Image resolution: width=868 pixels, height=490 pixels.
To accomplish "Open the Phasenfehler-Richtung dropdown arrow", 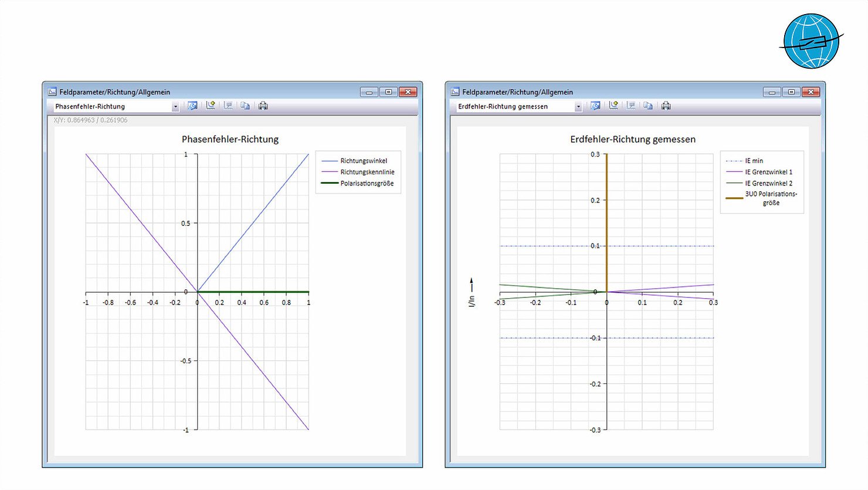I will pos(175,107).
